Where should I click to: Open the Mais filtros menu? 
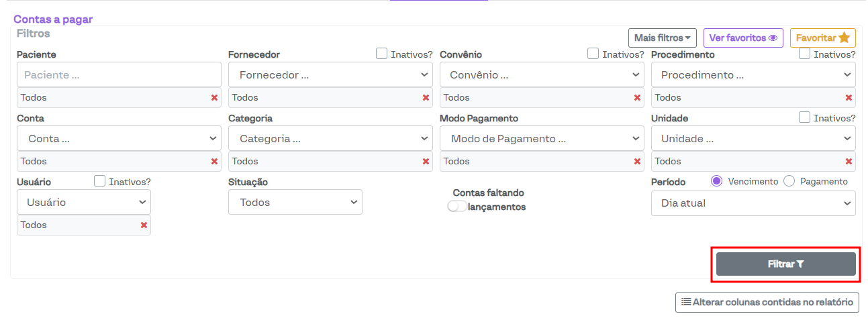tap(662, 38)
